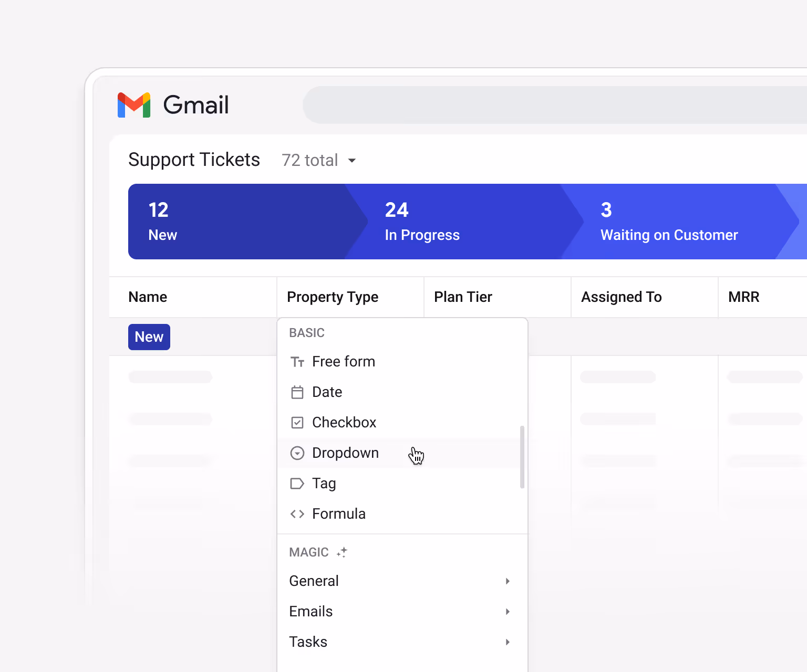The image size is (807, 672).
Task: Choose Dropdown property type
Action: (x=402, y=453)
